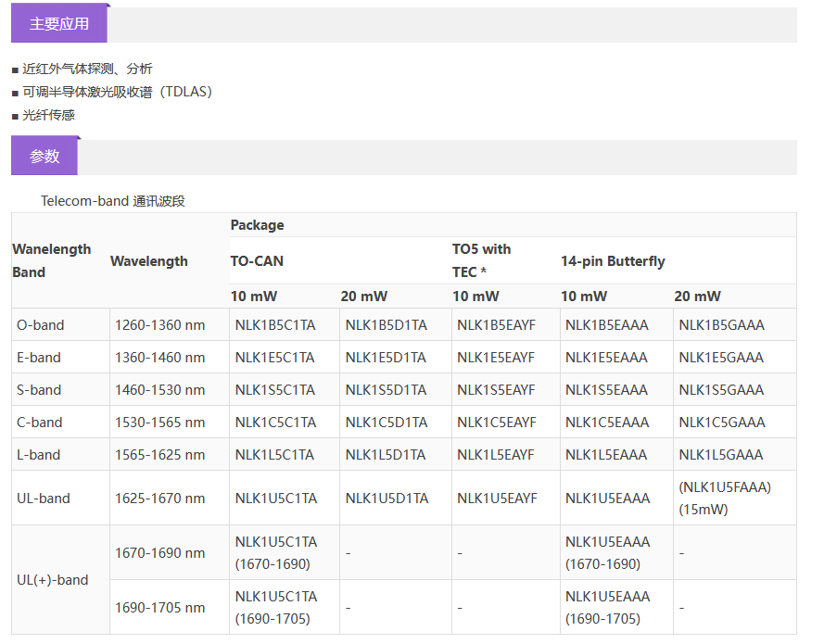
Task: Select the UL(+)-band row label
Action: pyautogui.click(x=53, y=580)
